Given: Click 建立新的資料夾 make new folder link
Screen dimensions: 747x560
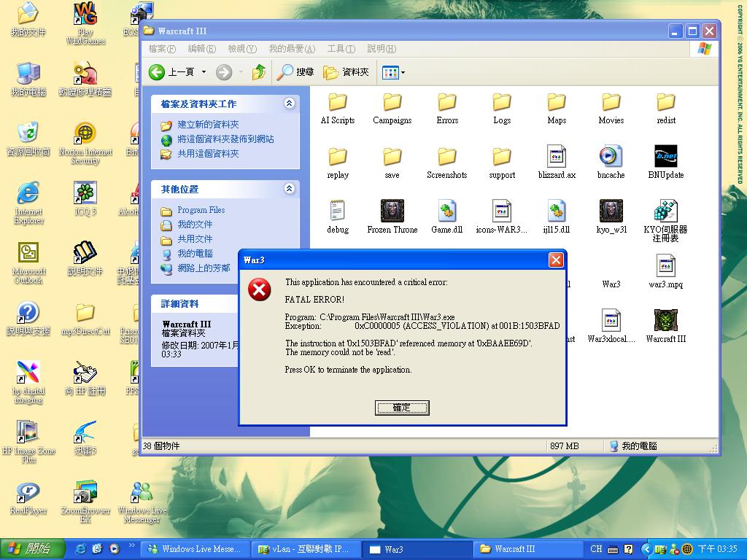Looking at the screenshot, I should 208,125.
